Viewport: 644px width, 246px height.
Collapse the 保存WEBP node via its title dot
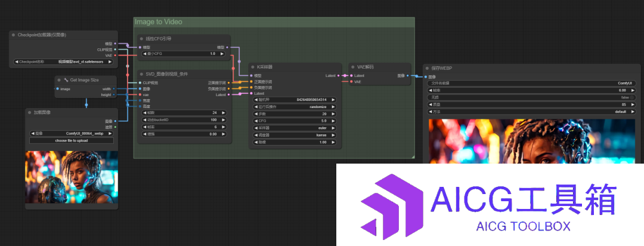(x=427, y=68)
